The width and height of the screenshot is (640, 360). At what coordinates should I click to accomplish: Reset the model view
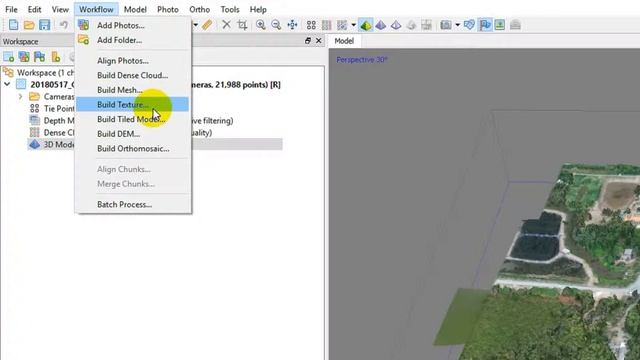pos(292,25)
